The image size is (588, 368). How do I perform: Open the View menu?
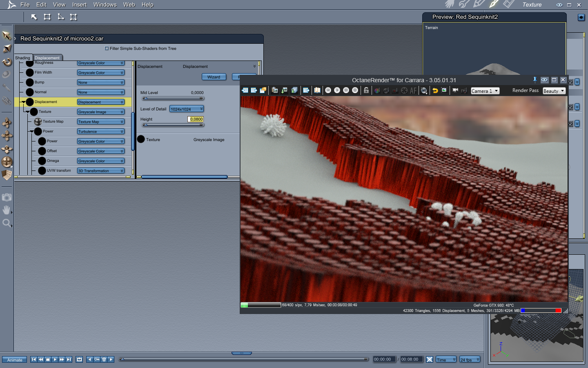(x=59, y=4)
